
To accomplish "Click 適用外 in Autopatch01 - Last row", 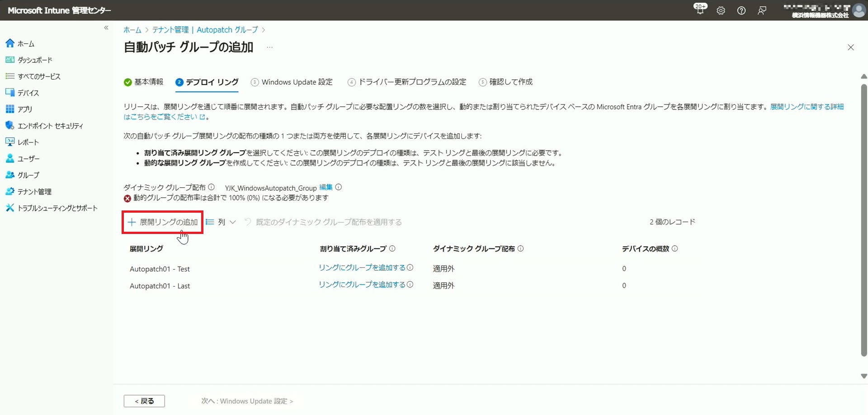I will [443, 286].
